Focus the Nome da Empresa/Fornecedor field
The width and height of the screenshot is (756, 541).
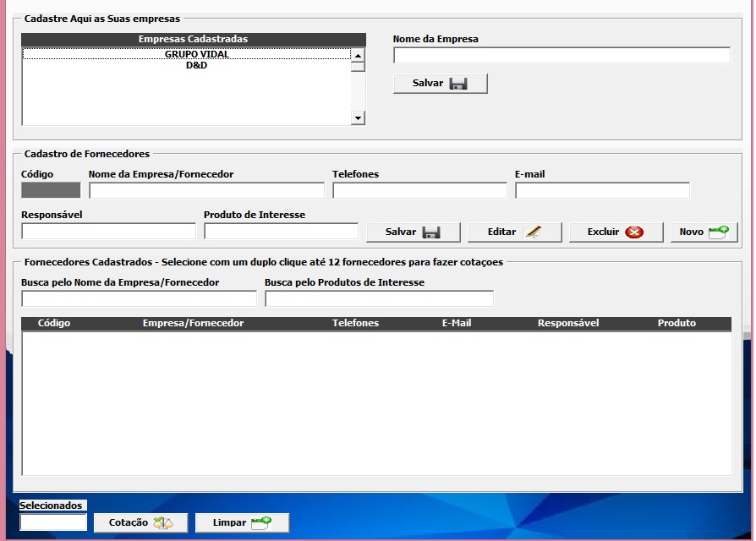(207, 190)
